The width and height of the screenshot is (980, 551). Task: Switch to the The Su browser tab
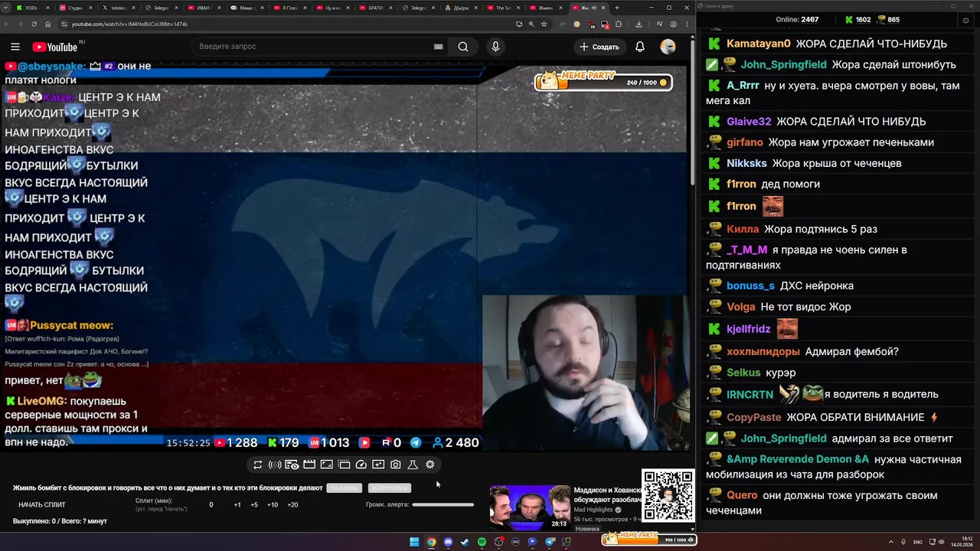click(x=503, y=8)
